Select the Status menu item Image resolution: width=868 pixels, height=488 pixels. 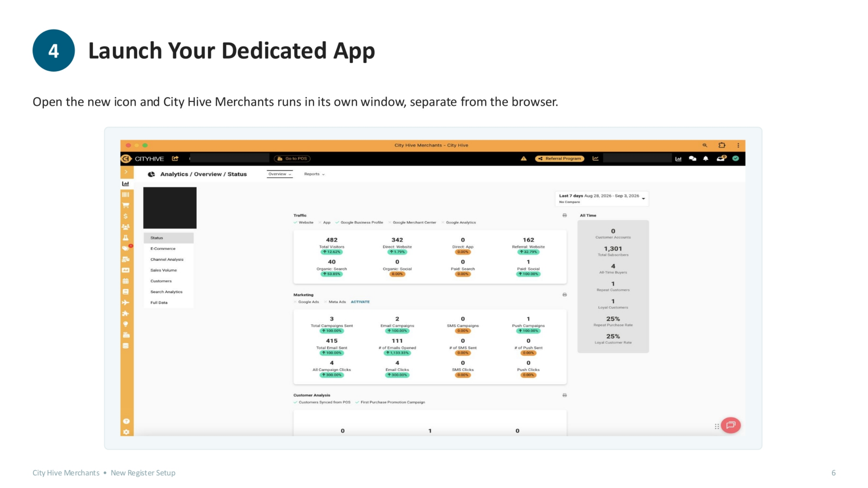pos(169,238)
